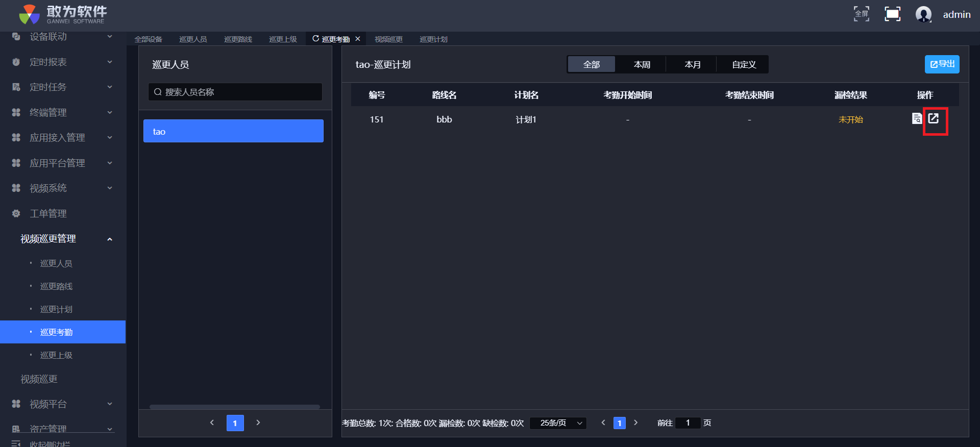The height and width of the screenshot is (447, 980).
Task: Close the 巡更考勤 tab
Action: click(358, 39)
